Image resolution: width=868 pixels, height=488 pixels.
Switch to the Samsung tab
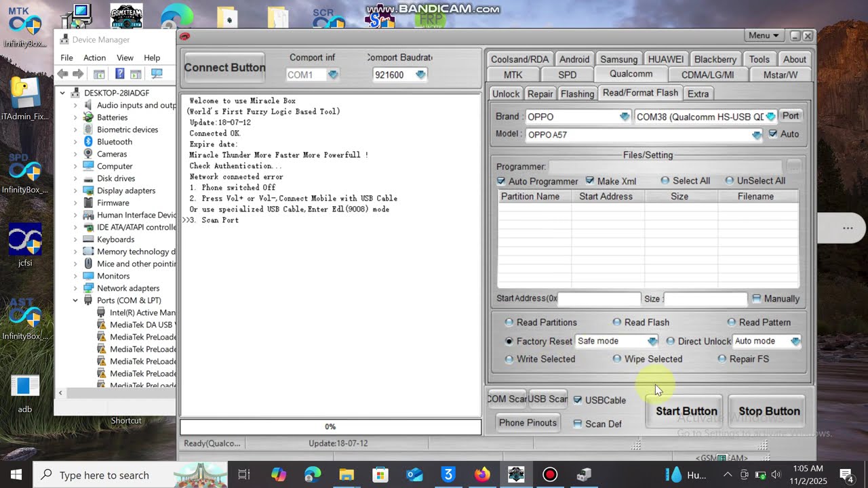click(x=618, y=59)
